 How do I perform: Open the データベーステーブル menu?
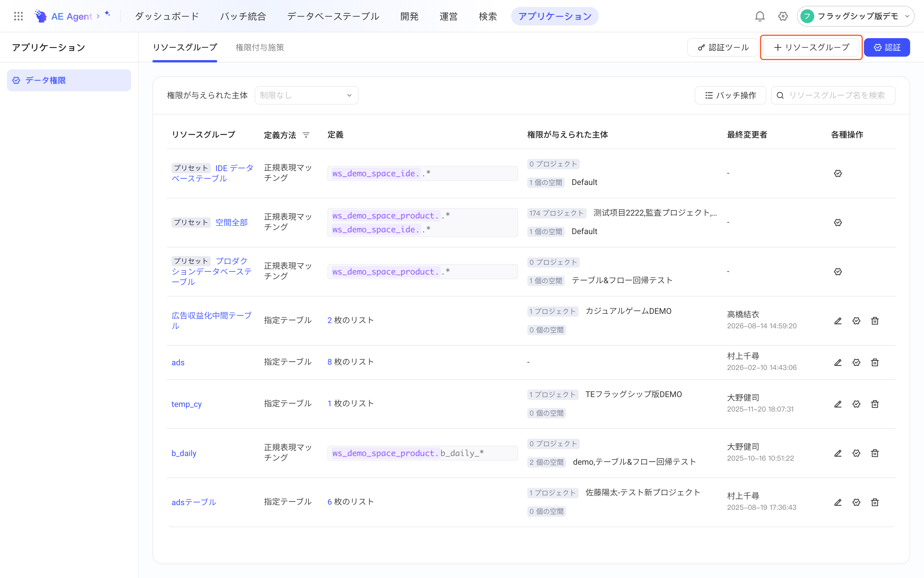(x=333, y=16)
